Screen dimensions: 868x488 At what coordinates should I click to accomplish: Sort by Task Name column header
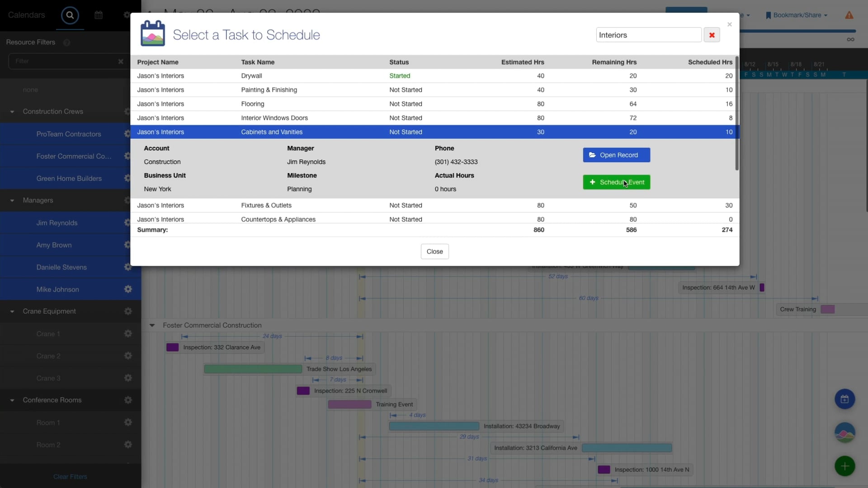258,62
